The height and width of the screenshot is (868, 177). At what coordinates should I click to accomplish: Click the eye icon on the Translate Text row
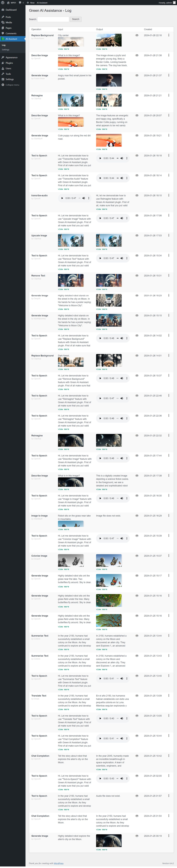pyautogui.click(x=137, y=696)
